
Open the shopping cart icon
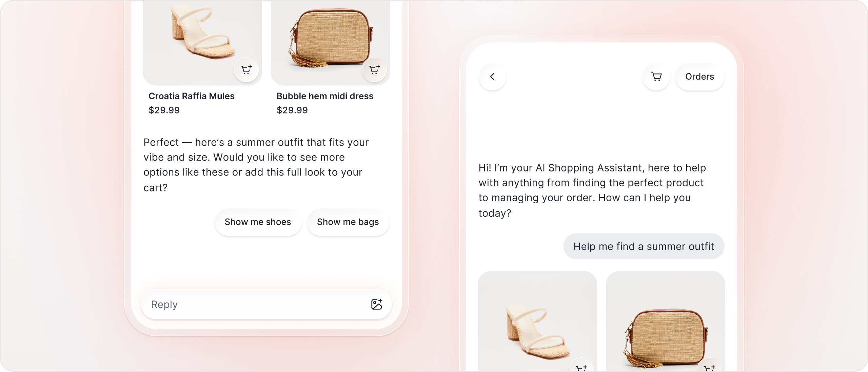[x=656, y=77]
